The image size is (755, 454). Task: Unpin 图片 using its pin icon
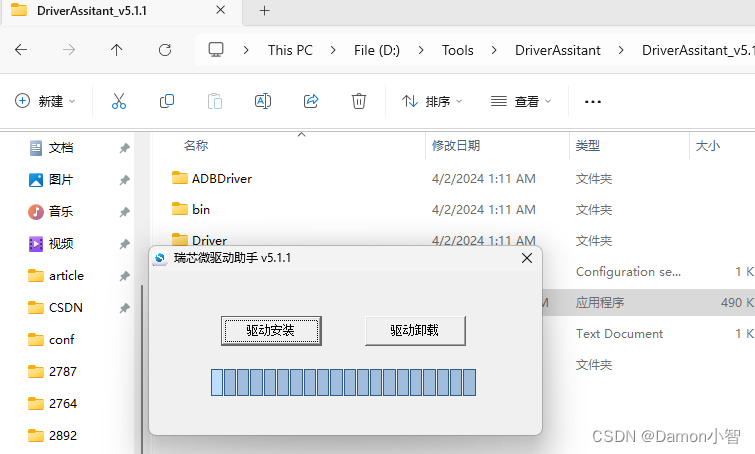pyautogui.click(x=124, y=180)
